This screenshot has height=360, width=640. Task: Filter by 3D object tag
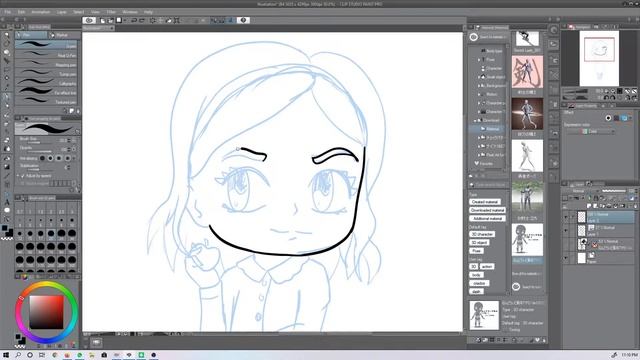(479, 242)
